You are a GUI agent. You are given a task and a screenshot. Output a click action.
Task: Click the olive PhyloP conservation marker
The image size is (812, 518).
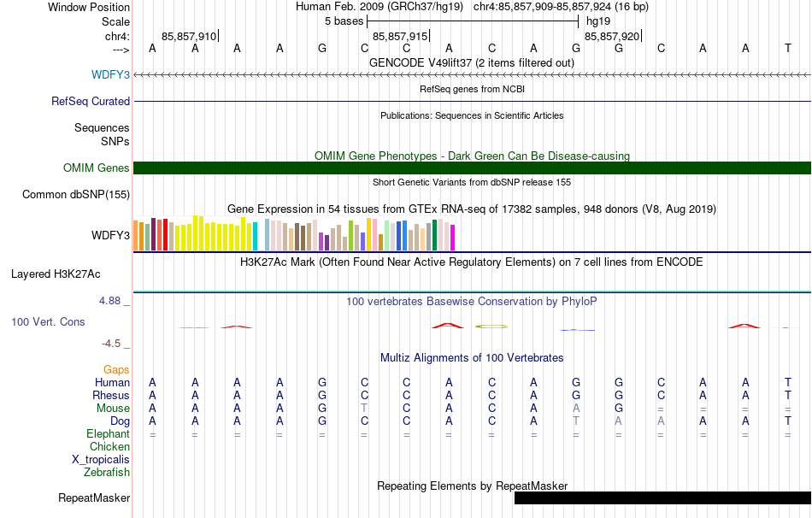[491, 327]
